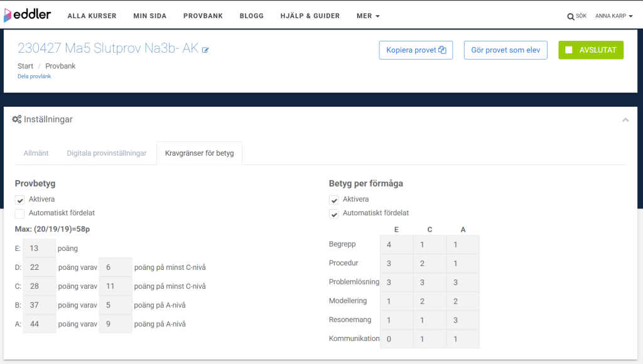This screenshot has width=643, height=364.
Task: Collapse the Inställningar panel with the chevron
Action: [x=625, y=120]
